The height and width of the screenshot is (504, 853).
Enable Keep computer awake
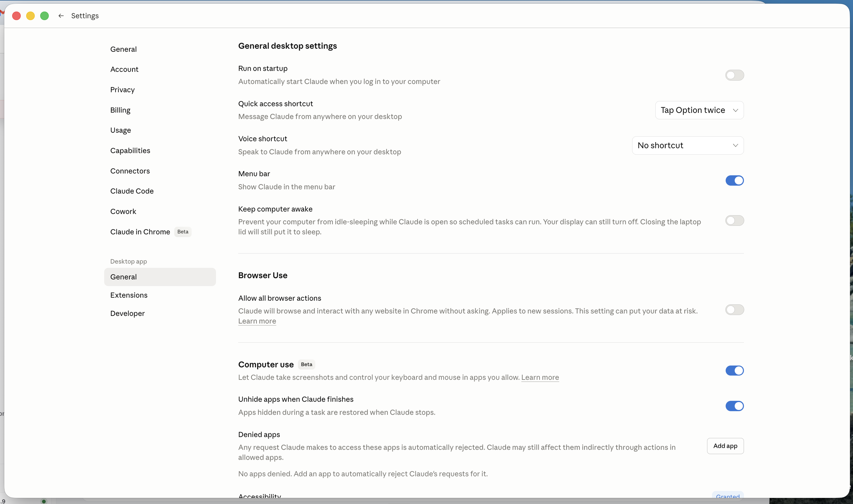pos(734,220)
